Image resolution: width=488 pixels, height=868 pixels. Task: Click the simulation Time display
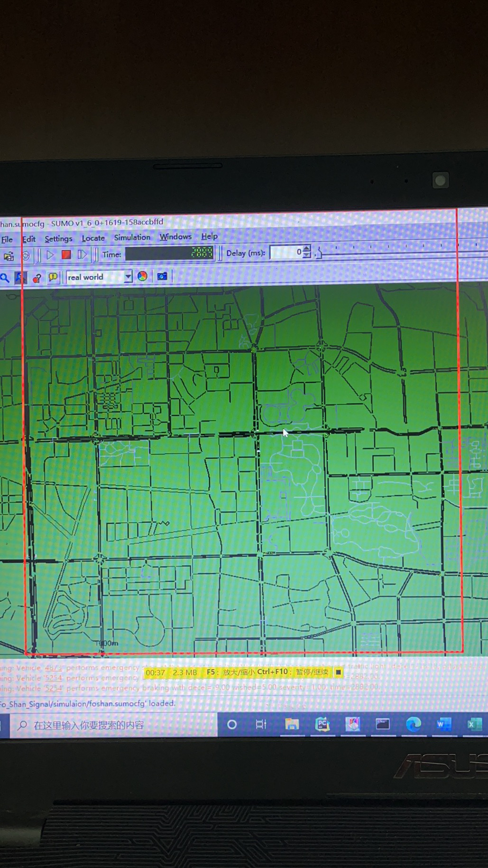click(x=170, y=253)
